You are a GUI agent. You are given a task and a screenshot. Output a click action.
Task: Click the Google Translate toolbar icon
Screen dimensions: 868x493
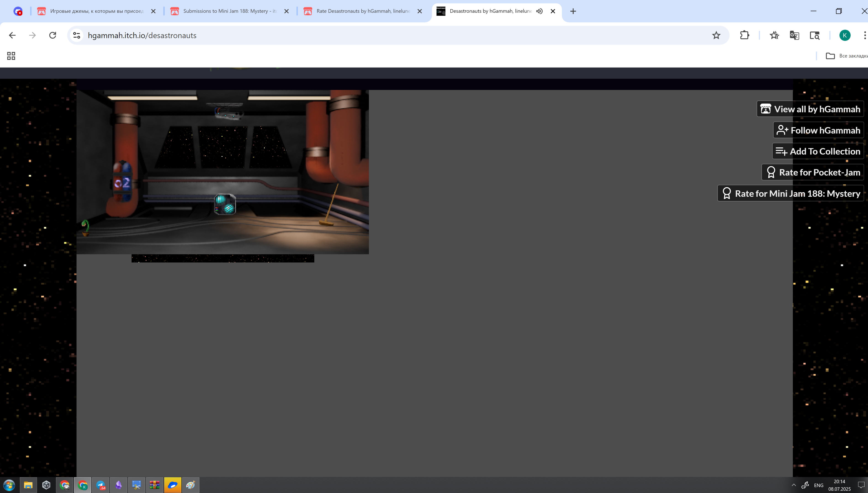pos(794,35)
